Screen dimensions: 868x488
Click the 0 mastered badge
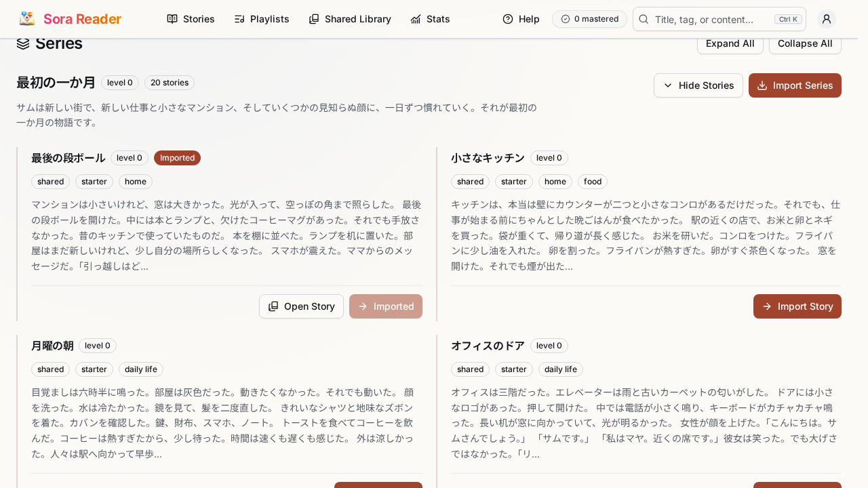[589, 19]
